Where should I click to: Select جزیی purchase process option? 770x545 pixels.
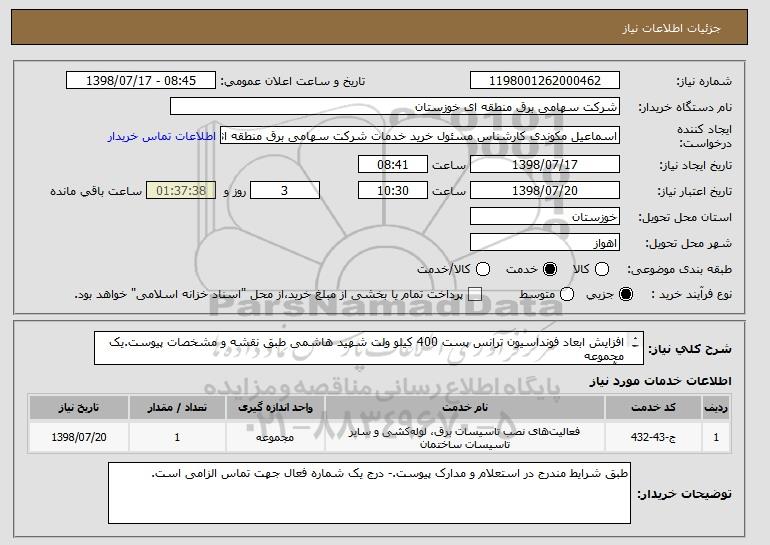pyautogui.click(x=626, y=294)
